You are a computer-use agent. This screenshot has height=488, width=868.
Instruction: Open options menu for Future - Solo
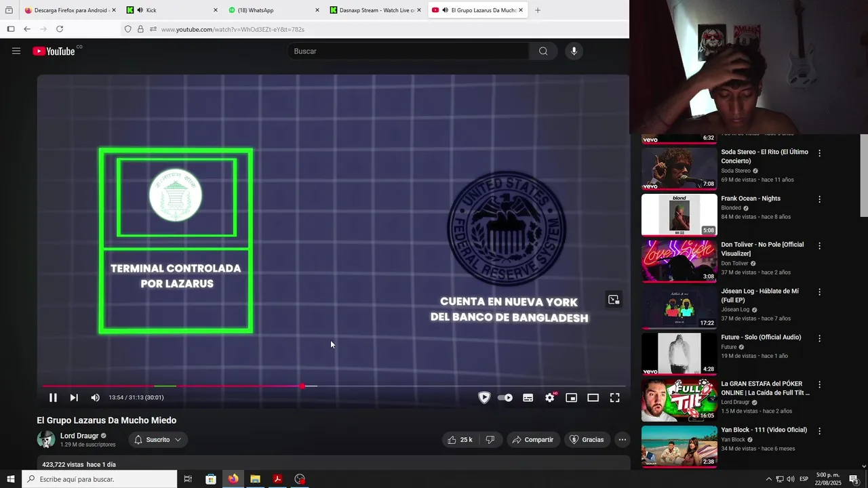819,338
